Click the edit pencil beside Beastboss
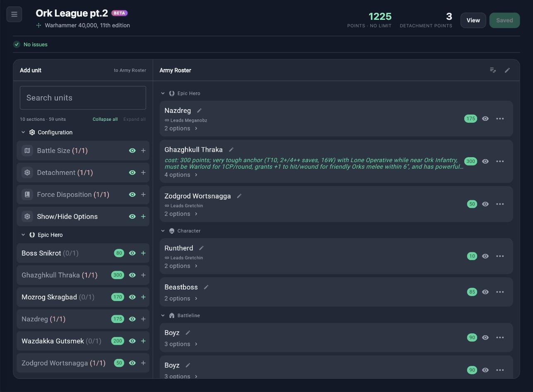The image size is (533, 392). [206, 287]
